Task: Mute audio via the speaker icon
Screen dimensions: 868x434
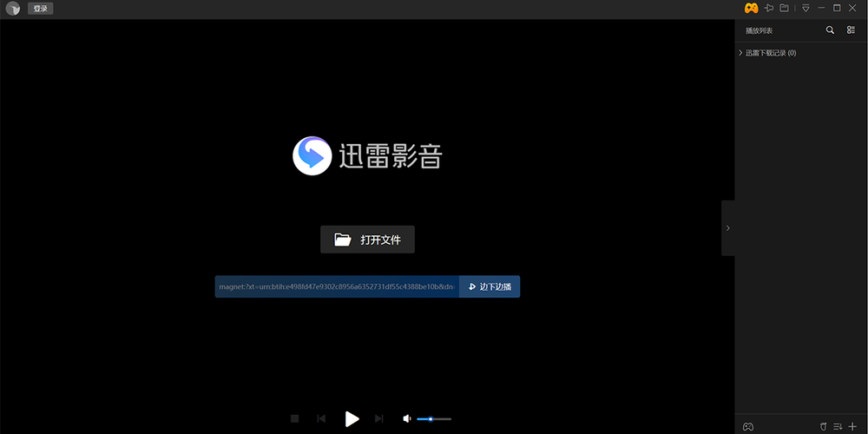Action: click(407, 419)
